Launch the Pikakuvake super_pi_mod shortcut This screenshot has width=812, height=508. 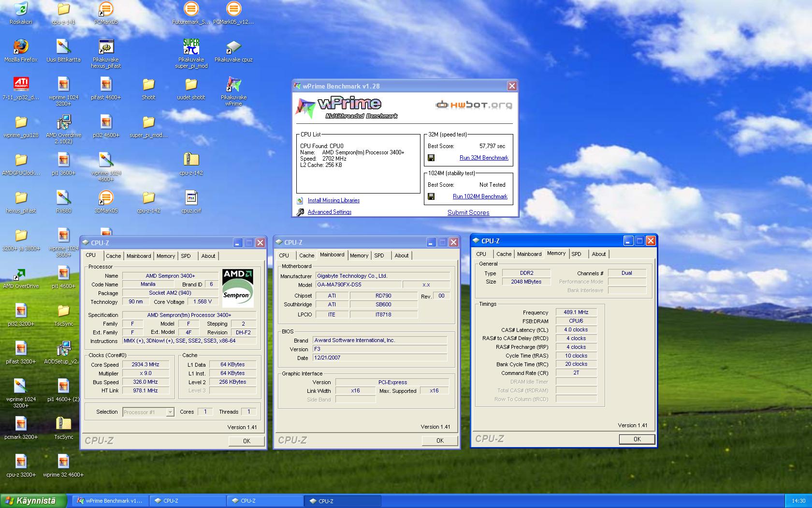(x=191, y=47)
